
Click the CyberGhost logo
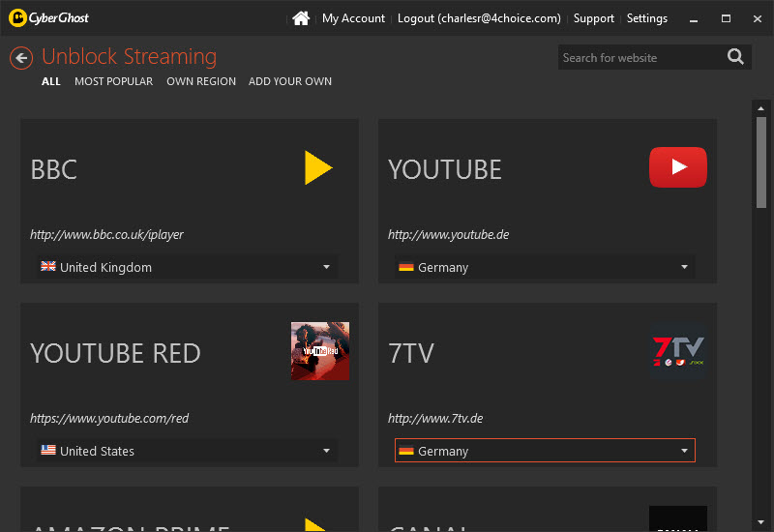point(49,18)
